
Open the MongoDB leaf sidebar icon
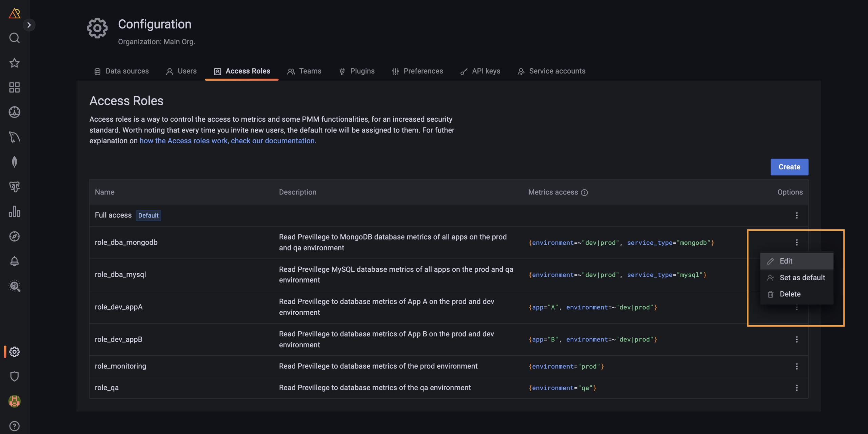14,162
